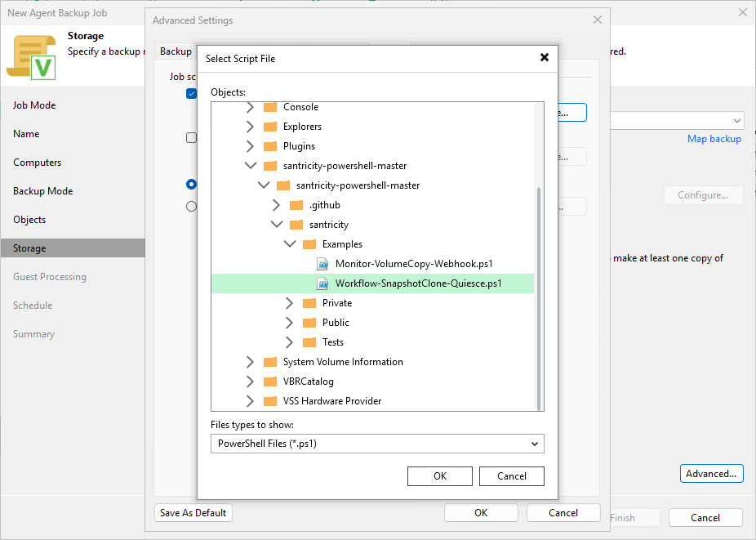Go to the Computers wizard step
This screenshot has height=540, width=756.
[x=37, y=163]
